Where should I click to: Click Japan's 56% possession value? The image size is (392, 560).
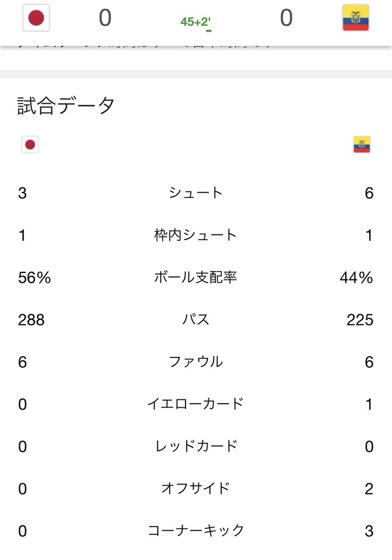point(35,278)
